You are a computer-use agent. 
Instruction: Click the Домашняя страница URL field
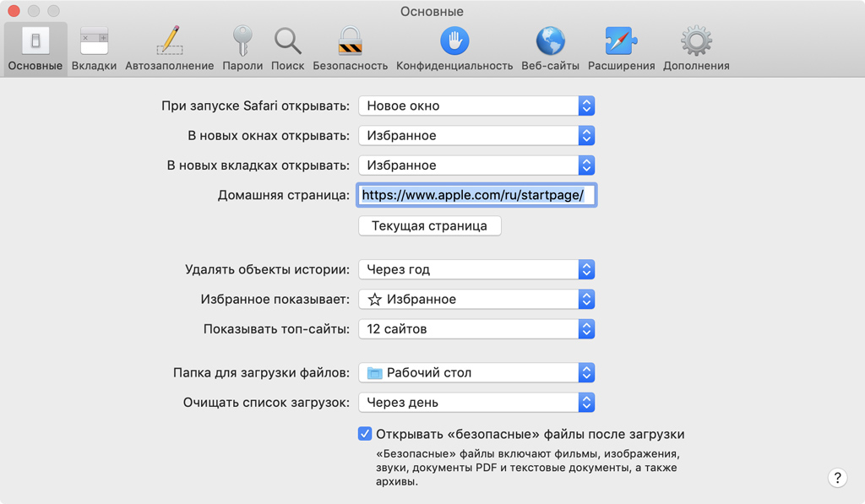pos(476,195)
